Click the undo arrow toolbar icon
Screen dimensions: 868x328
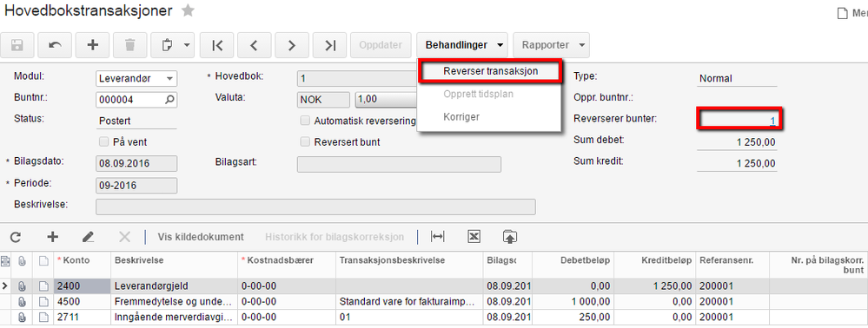pos(55,45)
